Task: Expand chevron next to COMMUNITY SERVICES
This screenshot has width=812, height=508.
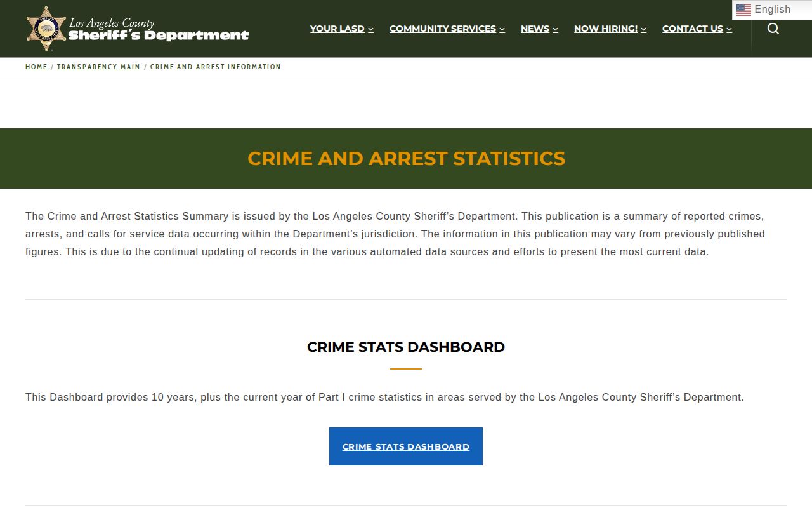Action: click(x=502, y=29)
